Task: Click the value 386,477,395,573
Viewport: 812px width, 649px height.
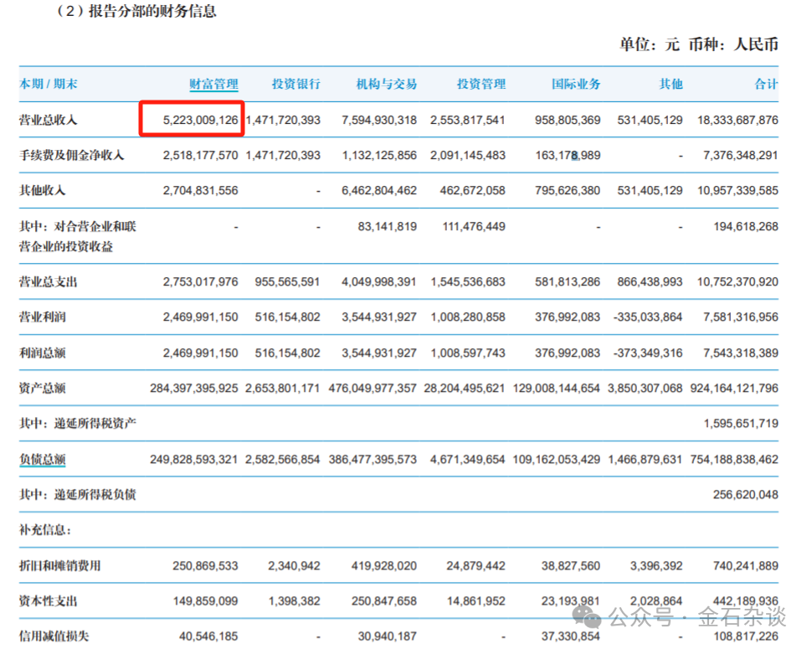Action: point(373,460)
